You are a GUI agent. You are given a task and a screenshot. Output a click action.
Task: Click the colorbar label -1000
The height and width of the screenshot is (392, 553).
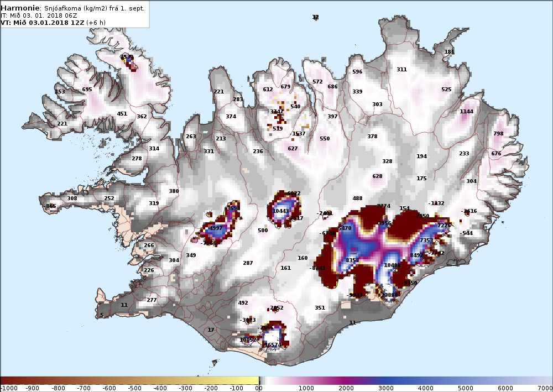8,389
